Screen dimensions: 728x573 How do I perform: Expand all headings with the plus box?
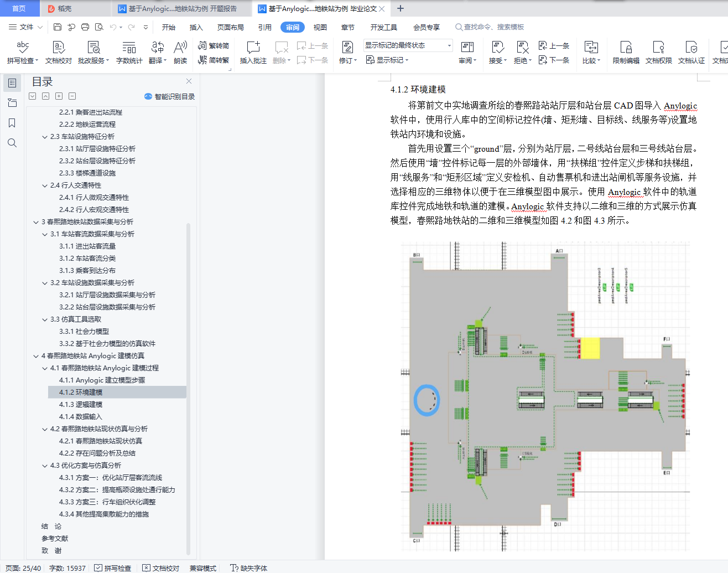point(59,96)
